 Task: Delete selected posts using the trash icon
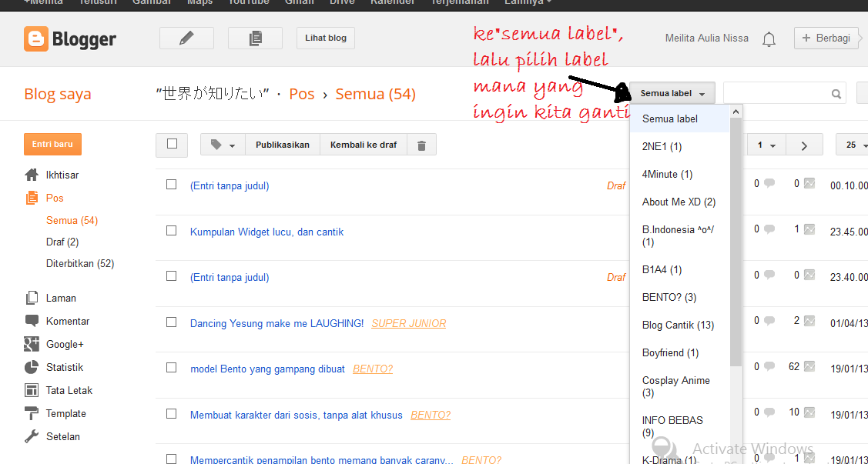pos(421,144)
